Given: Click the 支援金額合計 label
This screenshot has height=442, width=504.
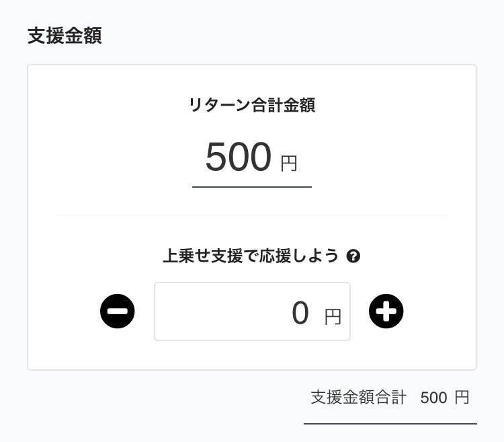Looking at the screenshot, I should tap(358, 398).
